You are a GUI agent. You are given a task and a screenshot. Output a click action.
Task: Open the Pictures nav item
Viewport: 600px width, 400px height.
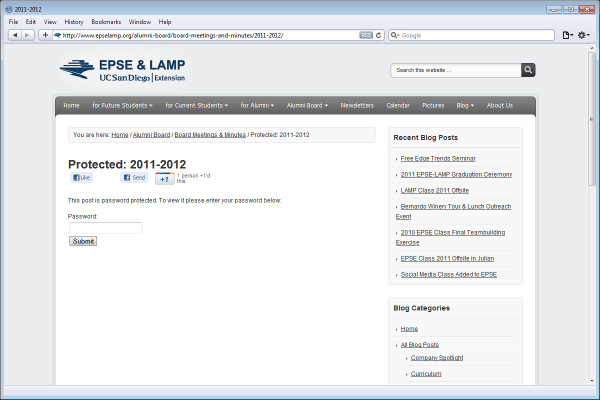pyautogui.click(x=433, y=105)
